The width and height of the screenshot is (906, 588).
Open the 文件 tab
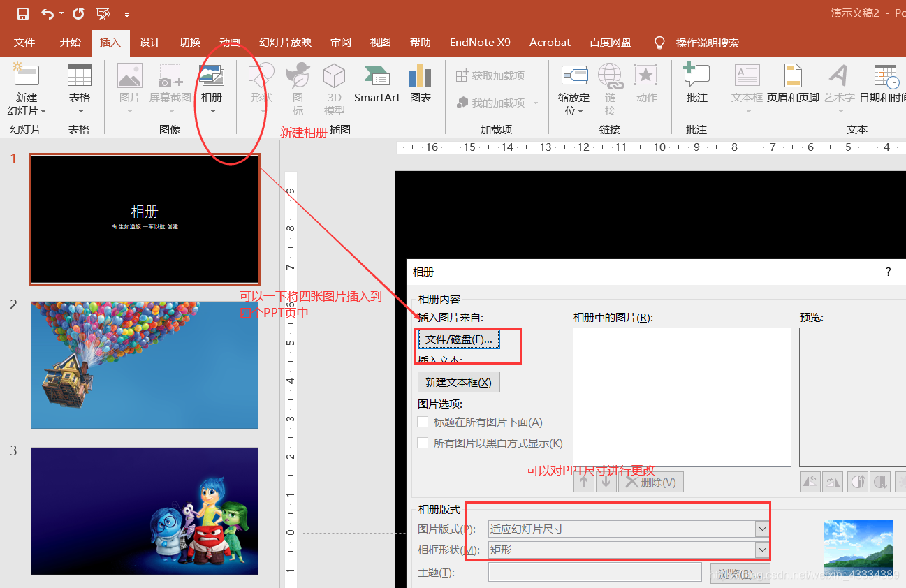coord(24,43)
